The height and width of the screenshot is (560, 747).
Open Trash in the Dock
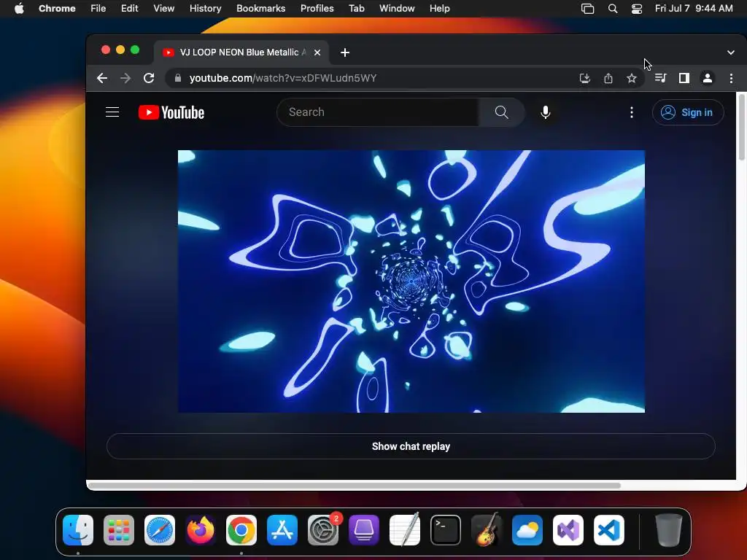tap(669, 530)
